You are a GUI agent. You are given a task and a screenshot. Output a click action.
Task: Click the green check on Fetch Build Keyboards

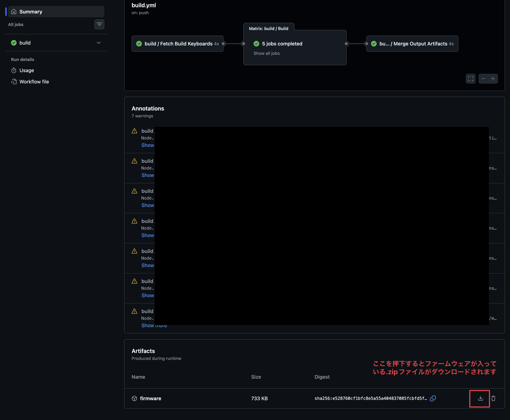(x=139, y=44)
